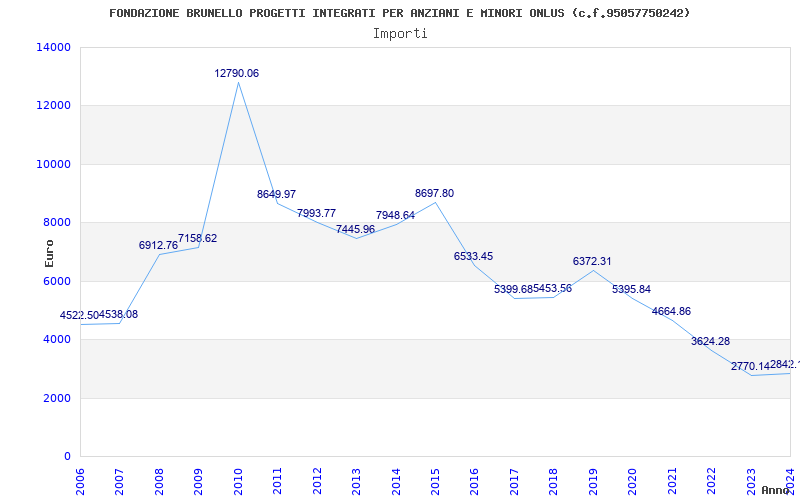
Task: Select the 12000 y-axis tick label
Action: coord(54,106)
